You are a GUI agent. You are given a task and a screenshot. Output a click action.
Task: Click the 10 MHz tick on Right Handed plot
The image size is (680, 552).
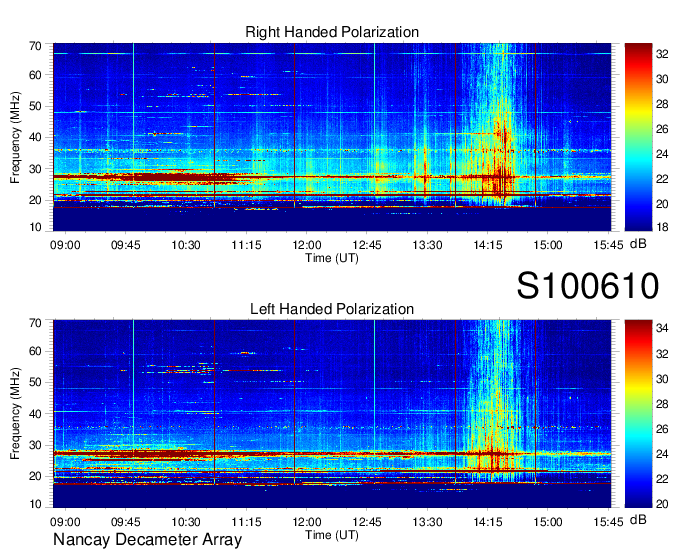(x=35, y=227)
